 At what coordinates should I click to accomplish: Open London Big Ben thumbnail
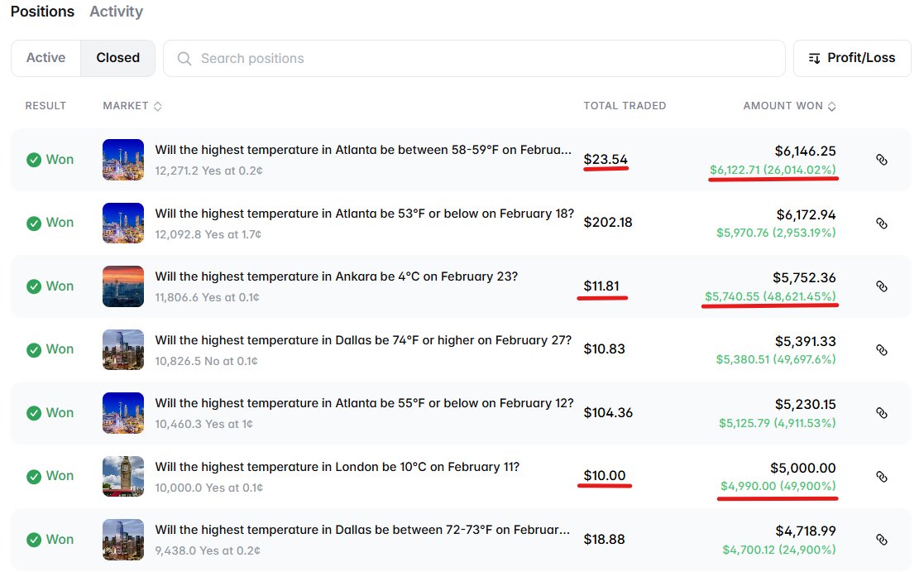tap(123, 476)
